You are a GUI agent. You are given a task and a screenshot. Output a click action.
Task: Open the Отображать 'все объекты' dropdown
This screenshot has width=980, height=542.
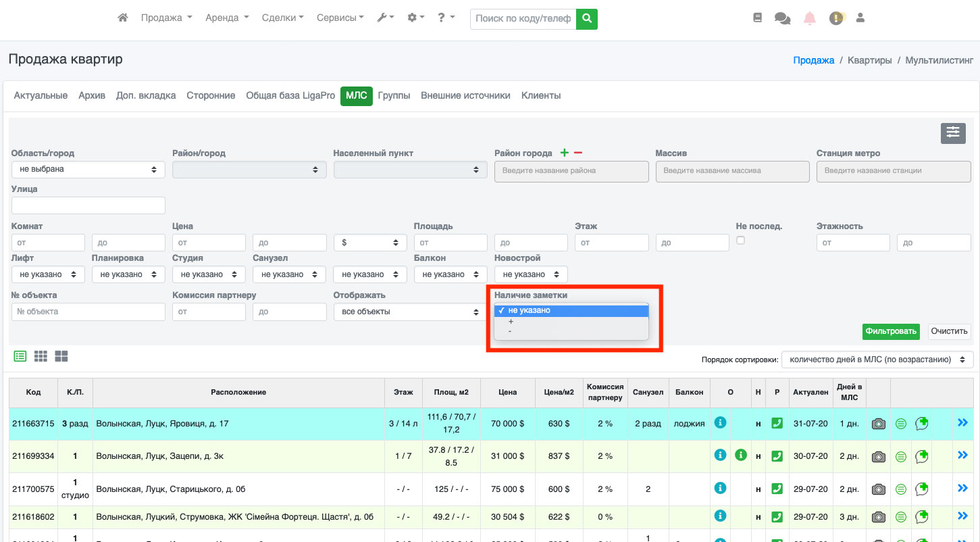point(407,312)
